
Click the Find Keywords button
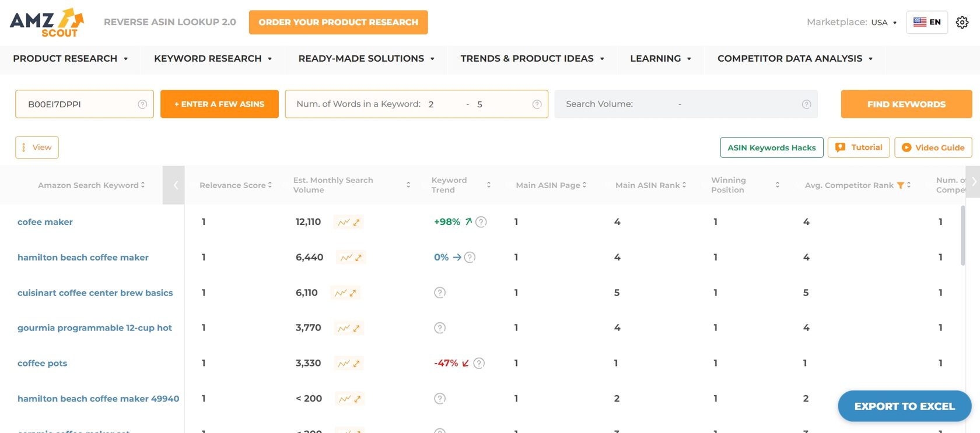pyautogui.click(x=907, y=104)
